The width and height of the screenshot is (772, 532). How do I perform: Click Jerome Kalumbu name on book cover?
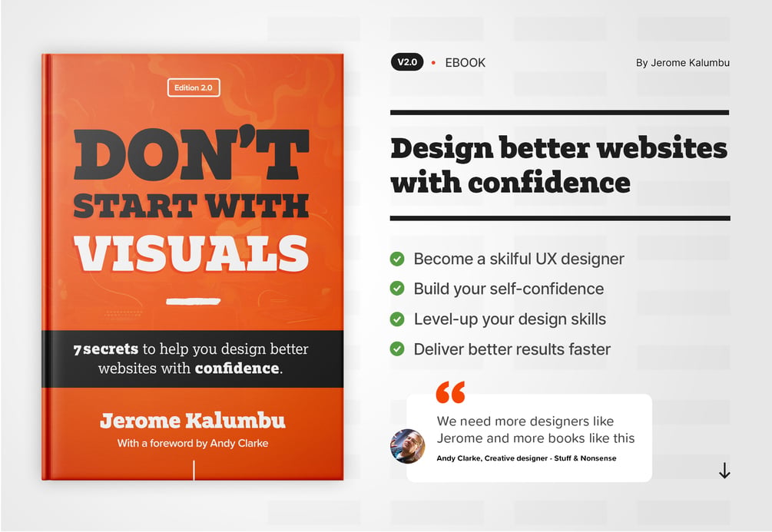[x=193, y=420]
